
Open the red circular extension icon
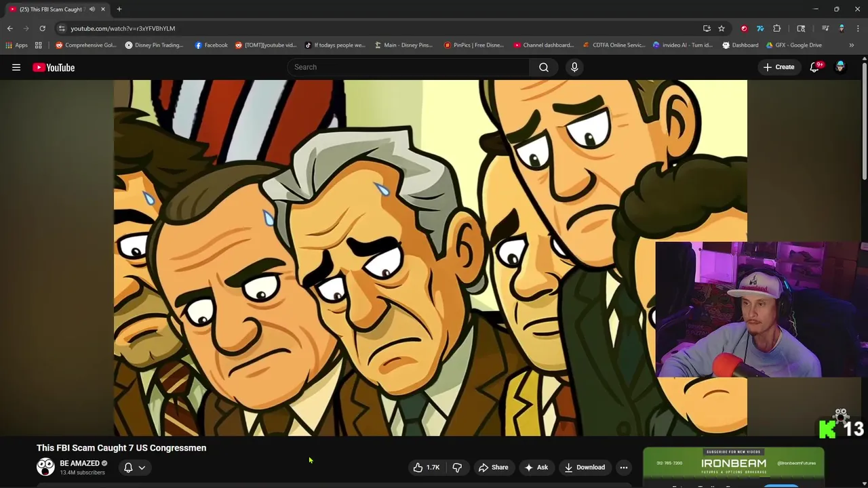744,28
